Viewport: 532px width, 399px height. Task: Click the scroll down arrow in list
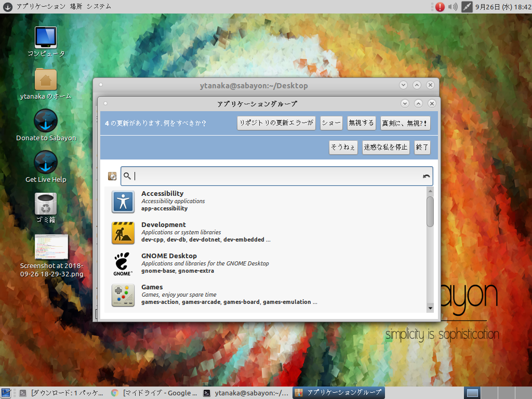click(430, 308)
